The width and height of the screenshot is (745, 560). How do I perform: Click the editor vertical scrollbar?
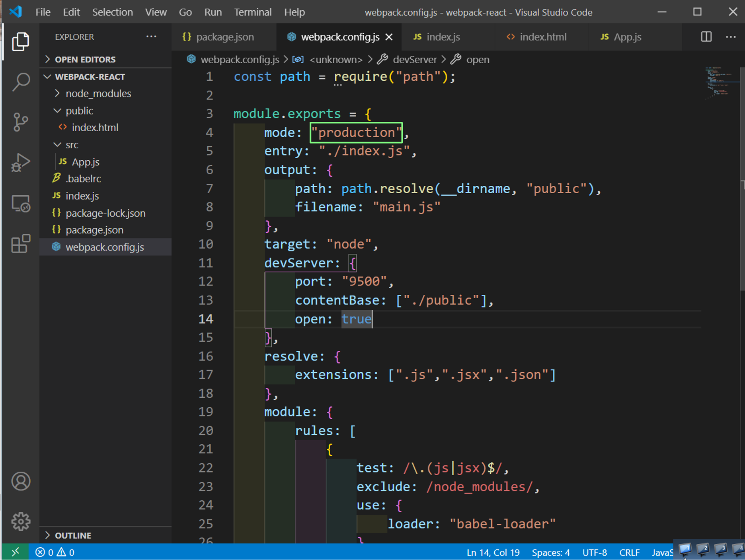point(742,179)
